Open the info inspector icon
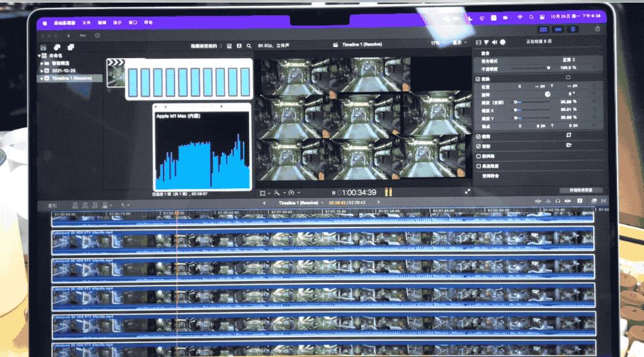Image resolution: width=644 pixels, height=357 pixels. (502, 42)
